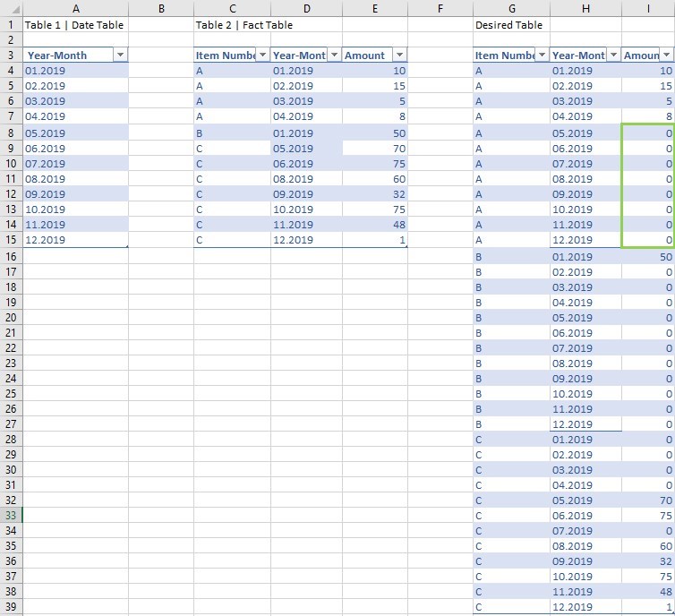Select Desired Table amount 10 in row 4

pyautogui.click(x=648, y=71)
